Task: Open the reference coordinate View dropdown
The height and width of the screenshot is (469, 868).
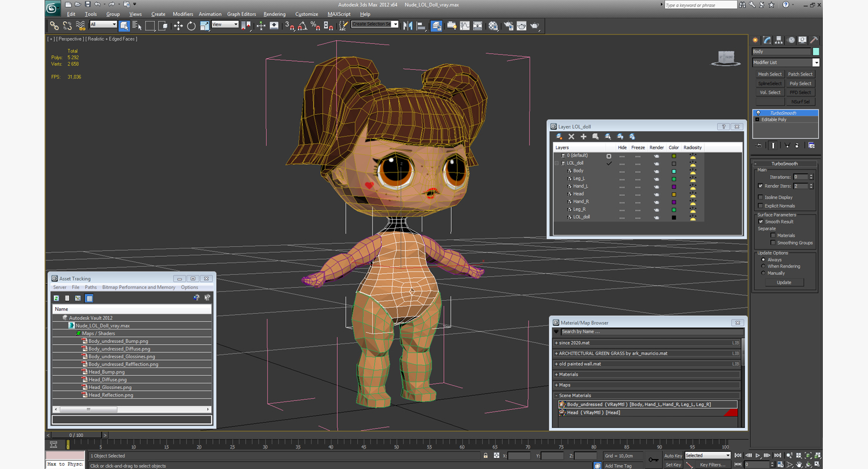Action: [225, 25]
